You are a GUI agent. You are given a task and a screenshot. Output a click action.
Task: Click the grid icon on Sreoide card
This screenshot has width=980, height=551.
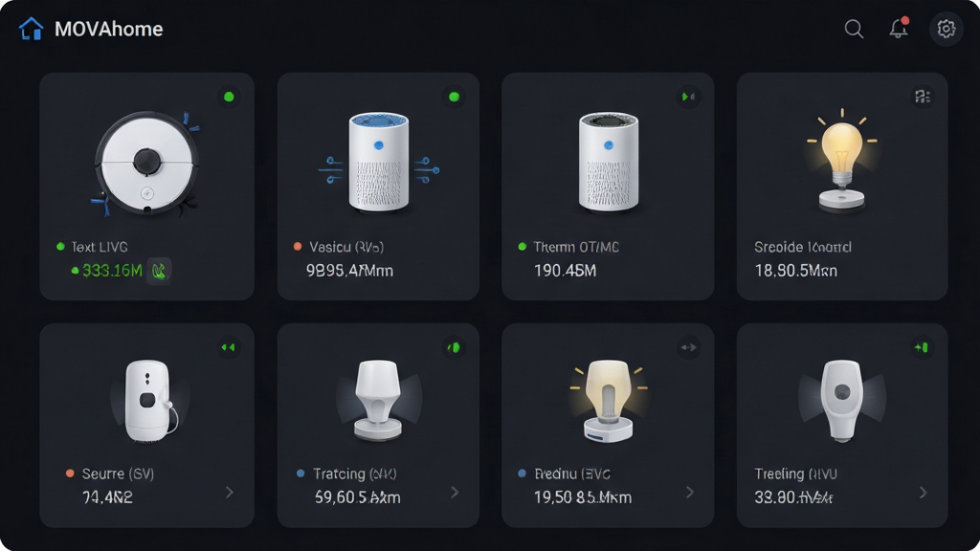[x=923, y=97]
